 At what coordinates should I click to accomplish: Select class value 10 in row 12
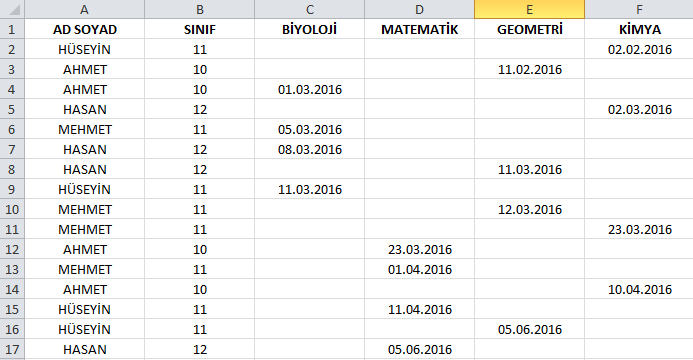click(199, 249)
